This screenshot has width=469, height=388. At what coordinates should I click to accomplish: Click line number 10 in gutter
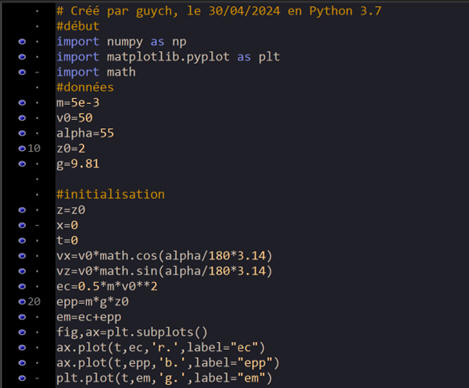pyautogui.click(x=34, y=148)
